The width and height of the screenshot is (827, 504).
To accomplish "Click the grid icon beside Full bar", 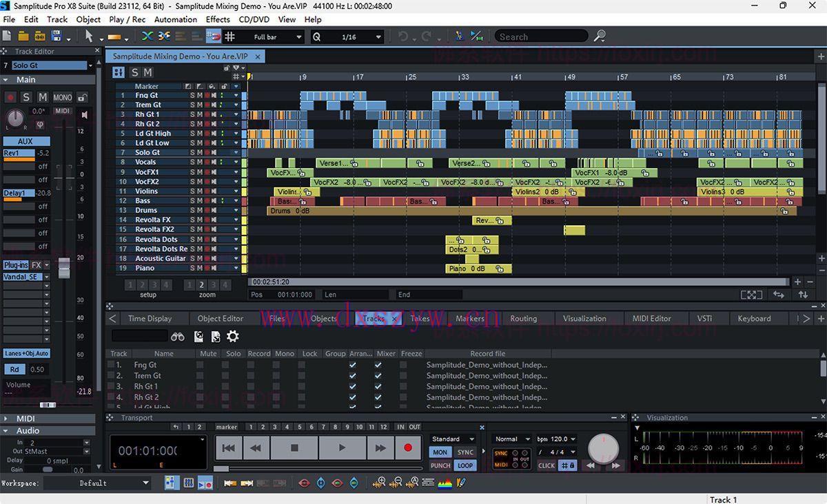I will pyautogui.click(x=230, y=36).
